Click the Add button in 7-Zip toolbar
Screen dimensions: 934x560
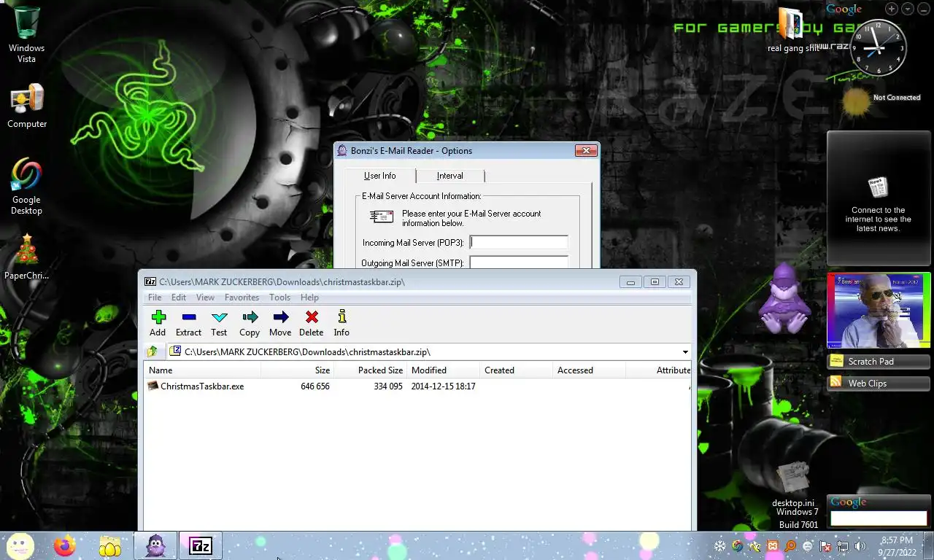tap(158, 323)
